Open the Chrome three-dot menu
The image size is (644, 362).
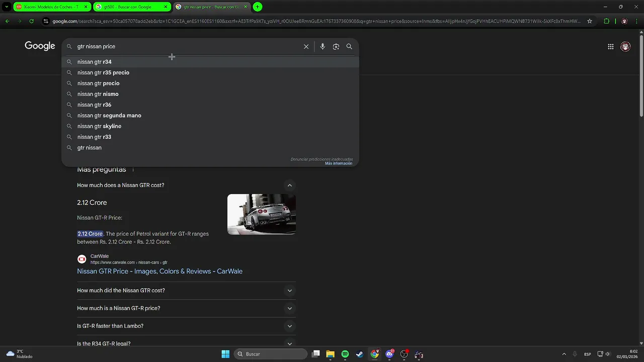637,21
